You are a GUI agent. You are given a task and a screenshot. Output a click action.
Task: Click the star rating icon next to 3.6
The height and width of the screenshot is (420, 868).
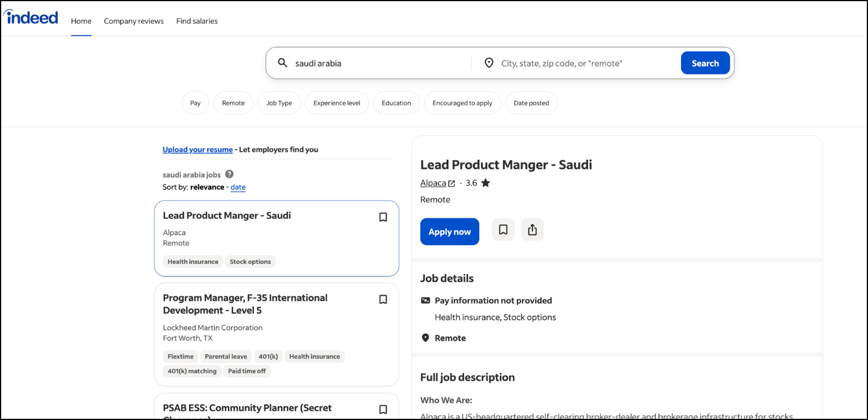click(486, 183)
